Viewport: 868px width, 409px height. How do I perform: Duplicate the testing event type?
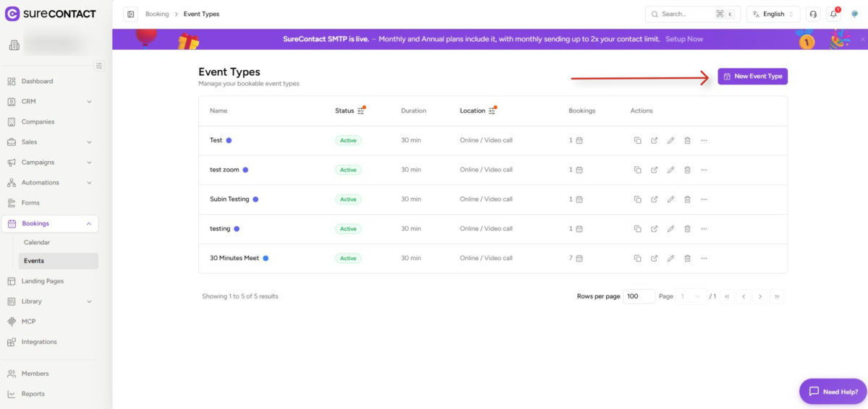pos(637,229)
